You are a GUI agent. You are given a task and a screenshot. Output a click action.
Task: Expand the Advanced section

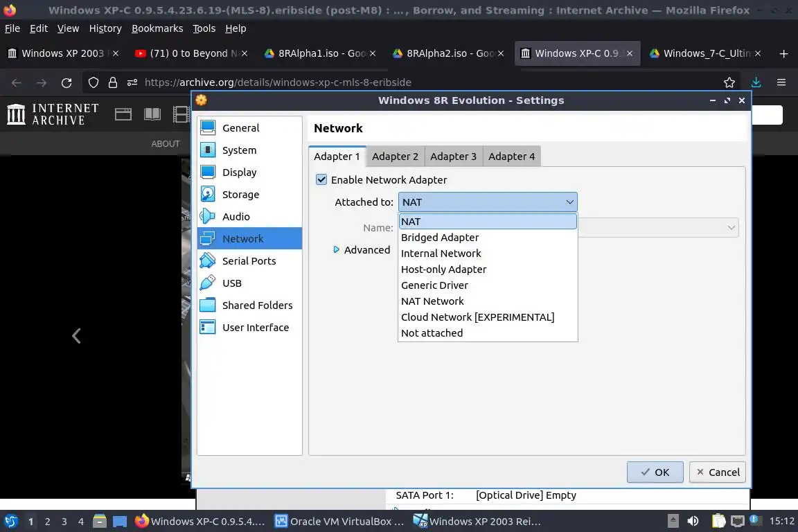coord(362,249)
